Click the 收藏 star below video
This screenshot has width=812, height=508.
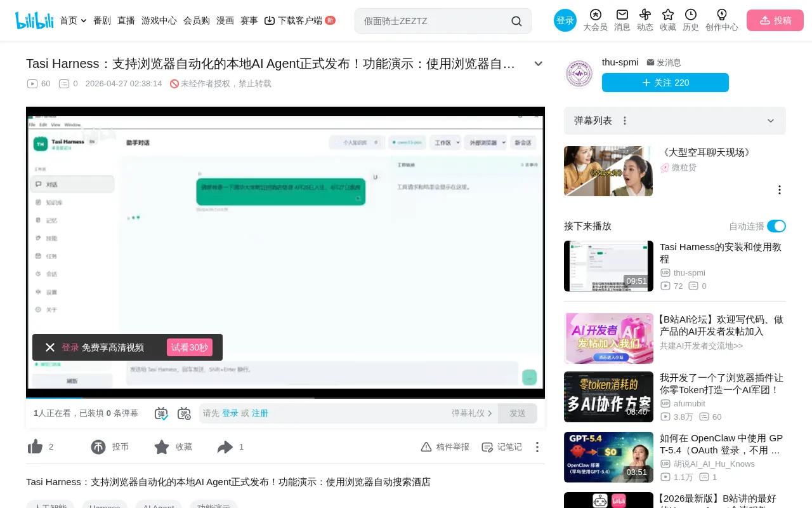tap(162, 447)
